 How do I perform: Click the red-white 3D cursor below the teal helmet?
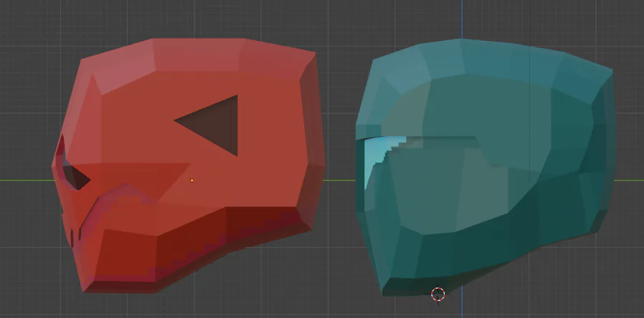pyautogui.click(x=438, y=294)
